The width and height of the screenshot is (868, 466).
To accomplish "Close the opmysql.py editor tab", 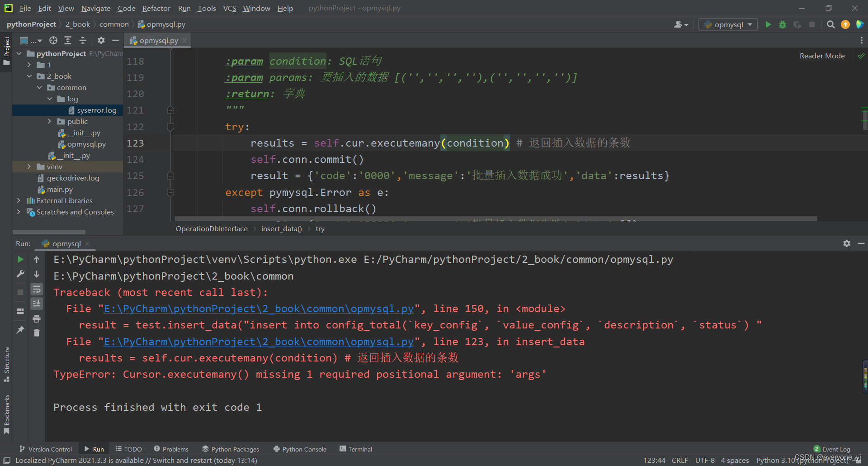I will [x=184, y=40].
